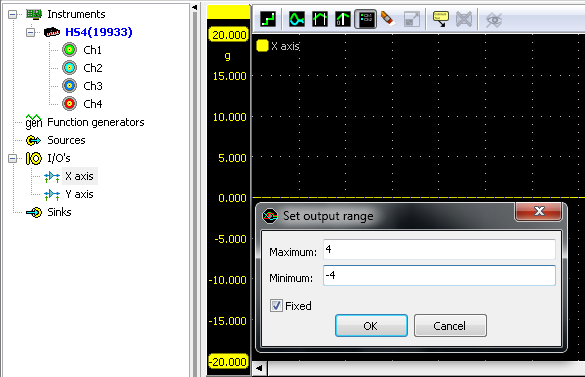Click the green step waveform toolbar icon

tap(268, 19)
